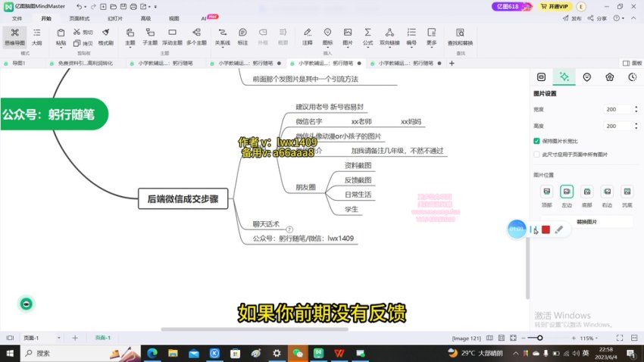Screen dimensions: 644x362
Task: Select the 思维导图 mode icon
Action: pyautogui.click(x=14, y=36)
